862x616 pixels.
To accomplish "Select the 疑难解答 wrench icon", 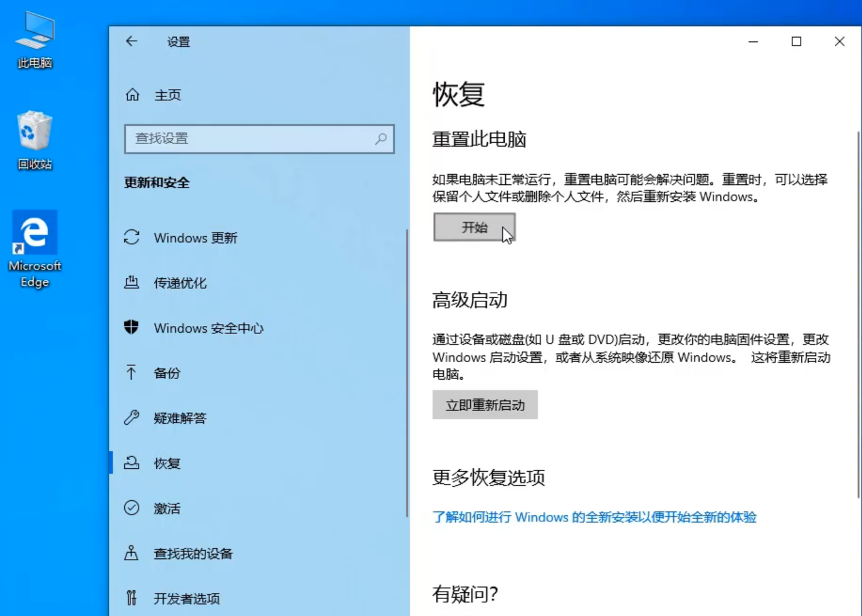I will (x=132, y=418).
